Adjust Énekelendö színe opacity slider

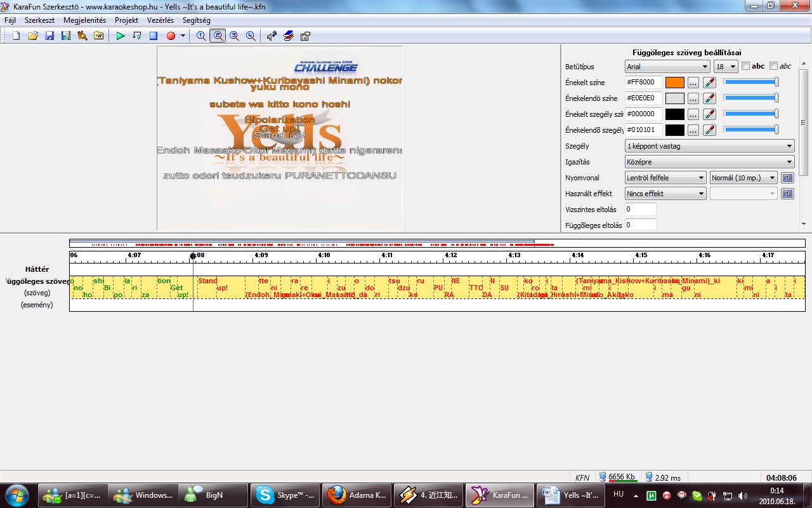[751, 98]
